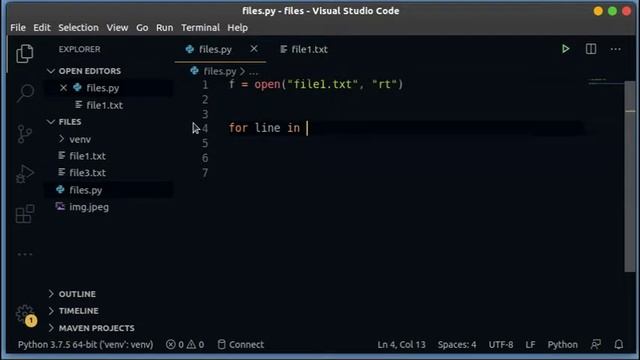Open img.jpeg in the FILES tree
This screenshot has height=360, width=640.
(x=89, y=207)
